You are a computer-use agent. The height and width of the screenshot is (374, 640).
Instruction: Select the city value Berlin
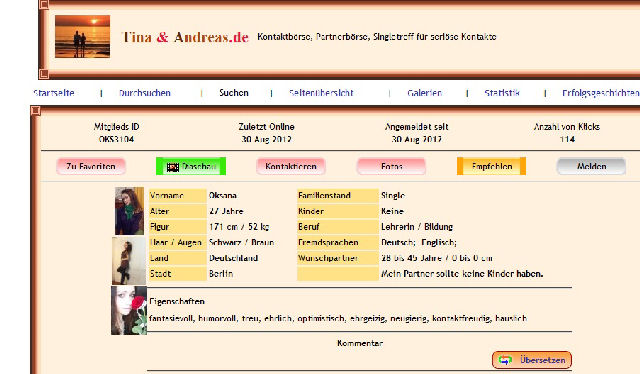point(221,274)
